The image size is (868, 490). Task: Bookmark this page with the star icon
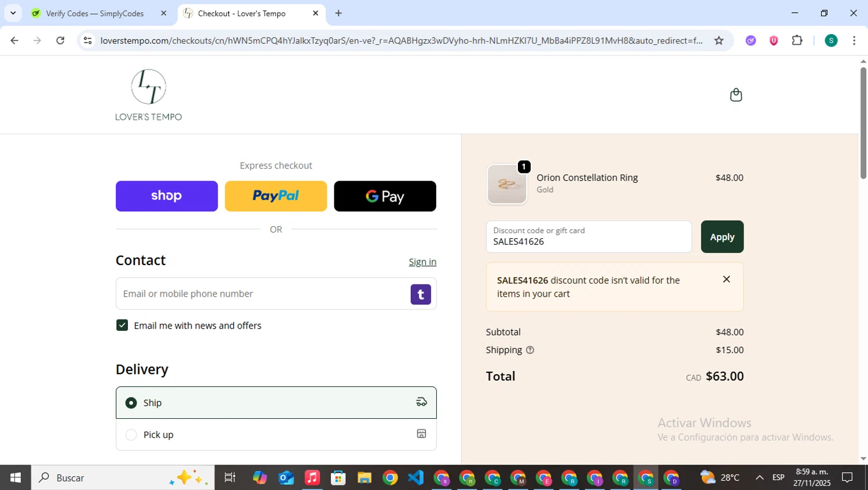pyautogui.click(x=719, y=40)
